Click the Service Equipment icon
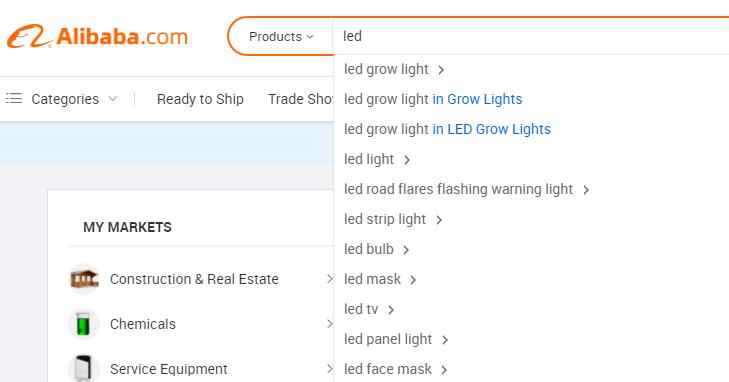Screen dimensions: 729x382 (x=84, y=369)
